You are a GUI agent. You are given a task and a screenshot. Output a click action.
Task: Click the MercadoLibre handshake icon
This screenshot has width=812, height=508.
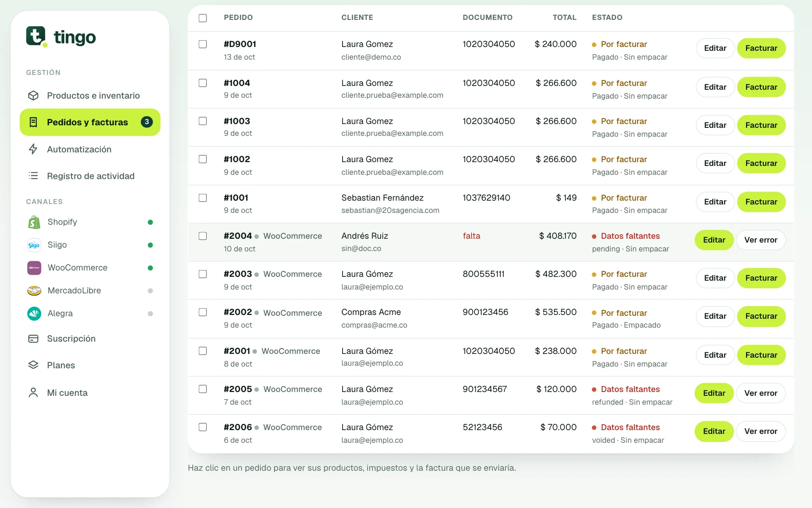[34, 290]
